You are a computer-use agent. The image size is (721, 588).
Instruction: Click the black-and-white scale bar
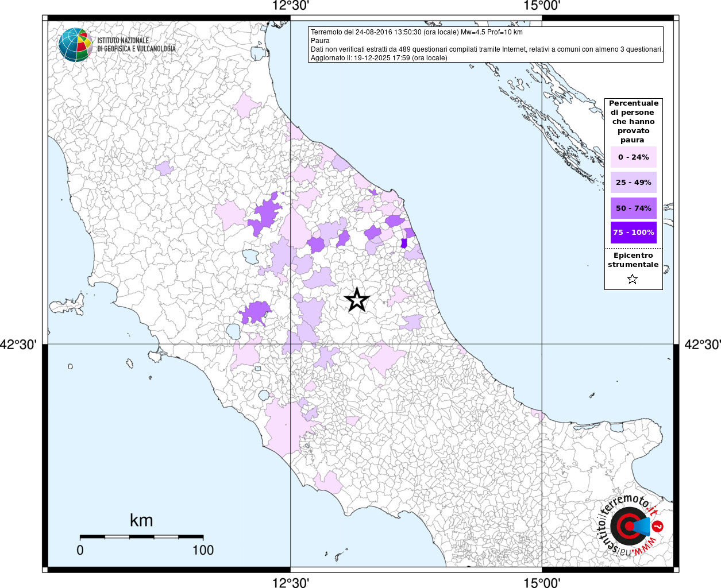pos(141,537)
